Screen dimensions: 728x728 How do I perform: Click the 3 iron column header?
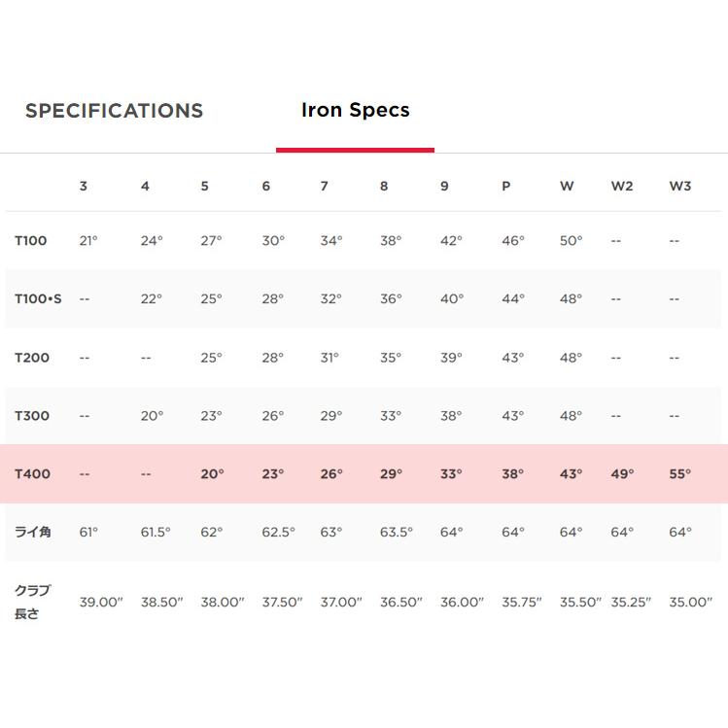(84, 186)
